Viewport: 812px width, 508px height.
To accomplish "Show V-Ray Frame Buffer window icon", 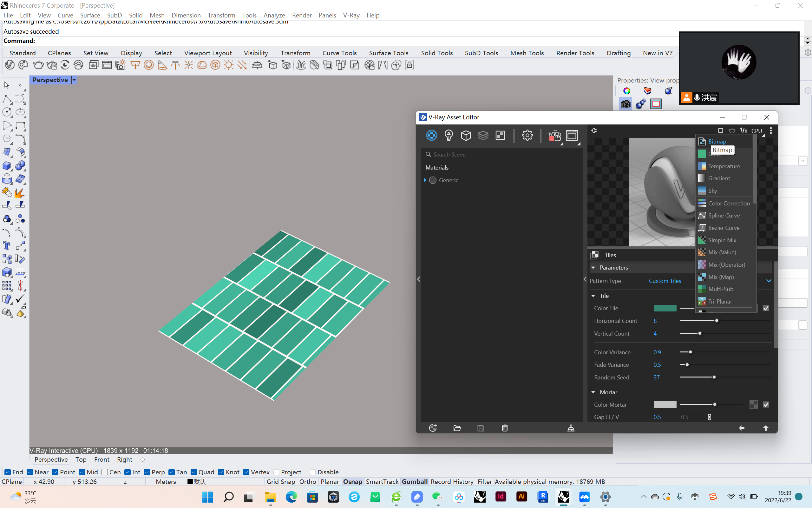I will [572, 135].
